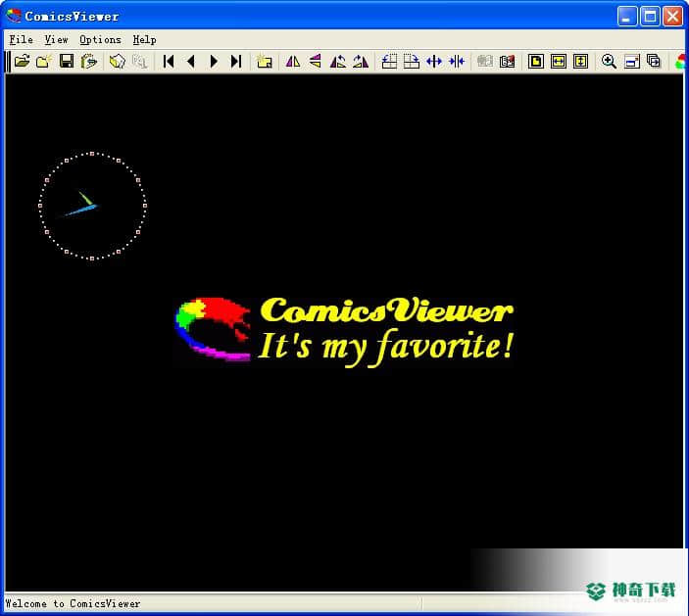Select the fit-to-width view icon
Image resolution: width=689 pixels, height=616 pixels.
click(559, 61)
